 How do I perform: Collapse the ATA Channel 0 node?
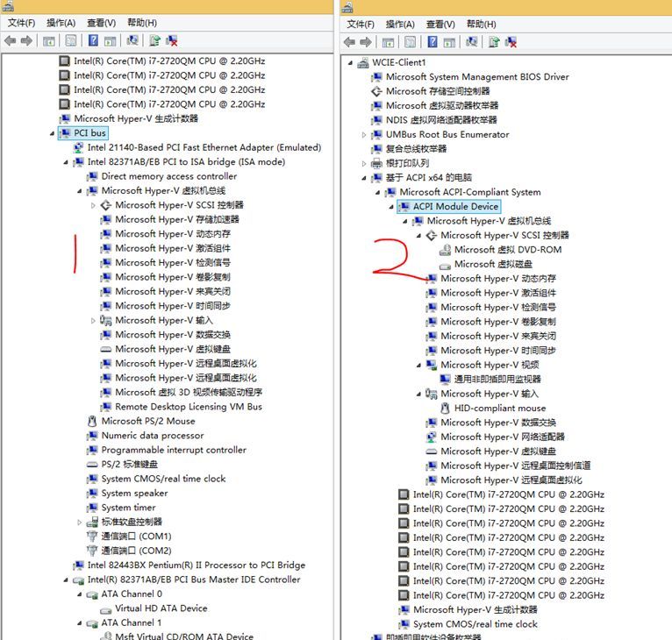click(79, 594)
